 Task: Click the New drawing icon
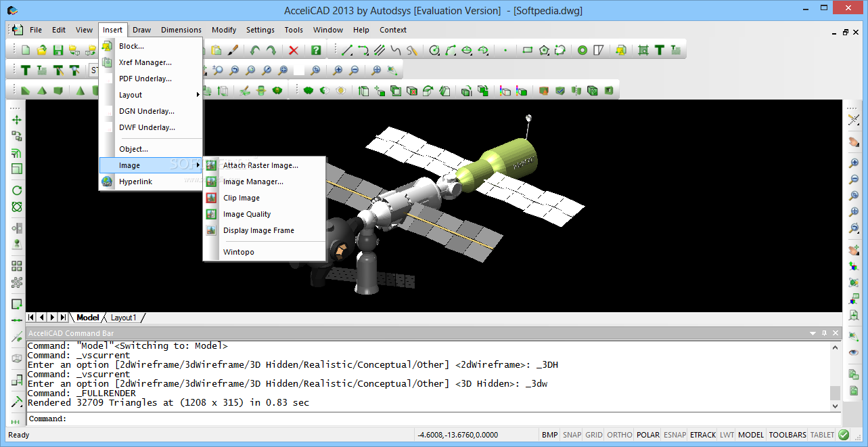26,50
